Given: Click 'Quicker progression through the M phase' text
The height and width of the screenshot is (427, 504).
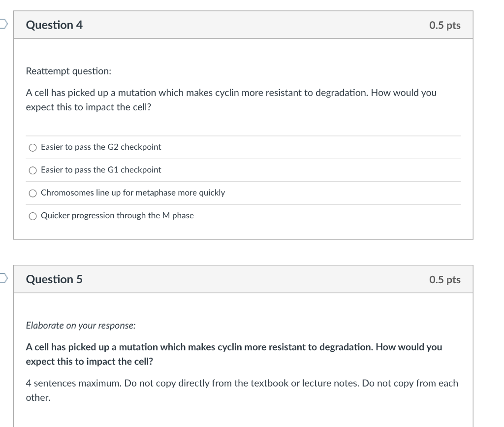Looking at the screenshot, I should pyautogui.click(x=117, y=215).
